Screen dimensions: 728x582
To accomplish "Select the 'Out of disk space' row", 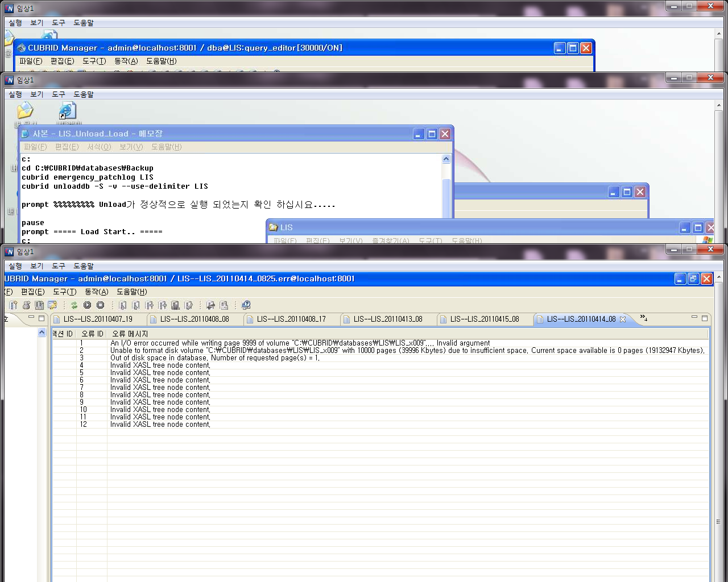I will [380, 358].
